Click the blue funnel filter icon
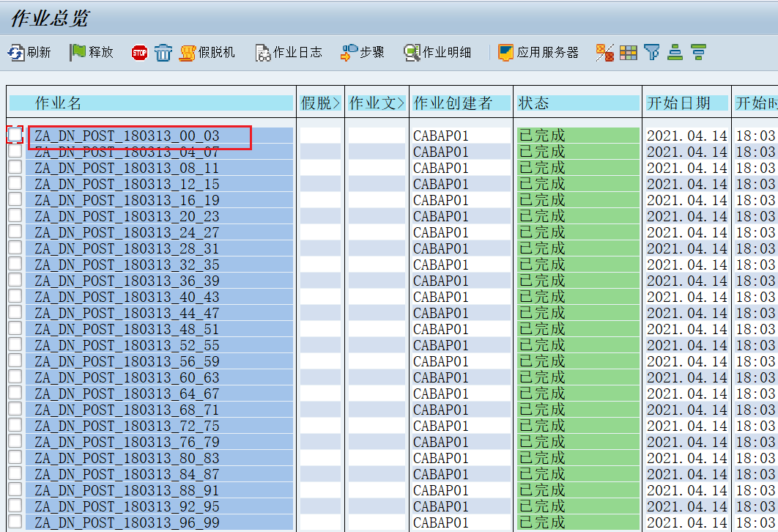This screenshot has width=778, height=532. pos(651,52)
